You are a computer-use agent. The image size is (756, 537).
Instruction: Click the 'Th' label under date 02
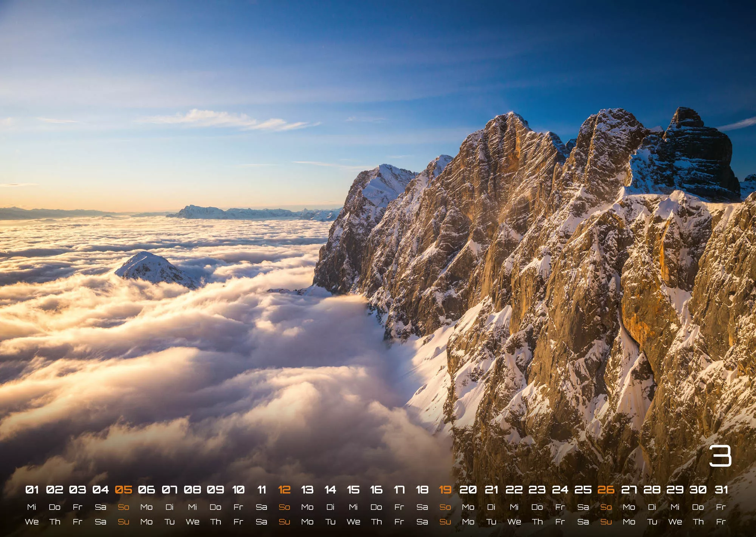point(55,522)
